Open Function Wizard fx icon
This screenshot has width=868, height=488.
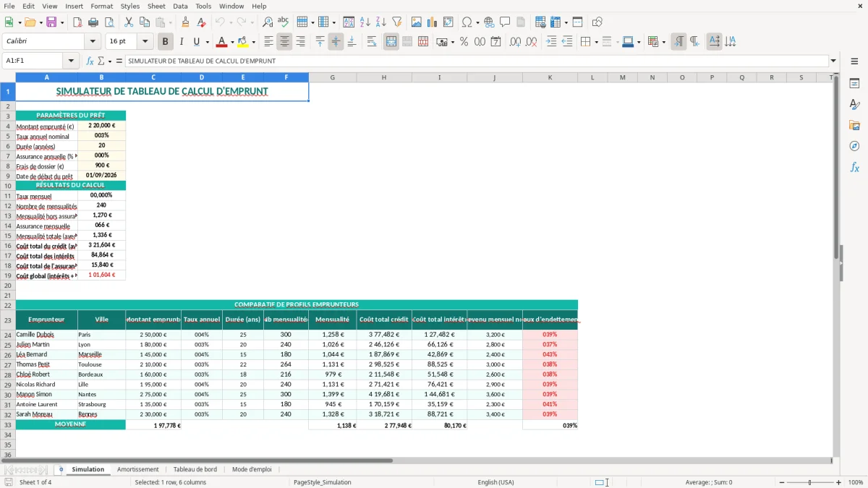(x=90, y=61)
